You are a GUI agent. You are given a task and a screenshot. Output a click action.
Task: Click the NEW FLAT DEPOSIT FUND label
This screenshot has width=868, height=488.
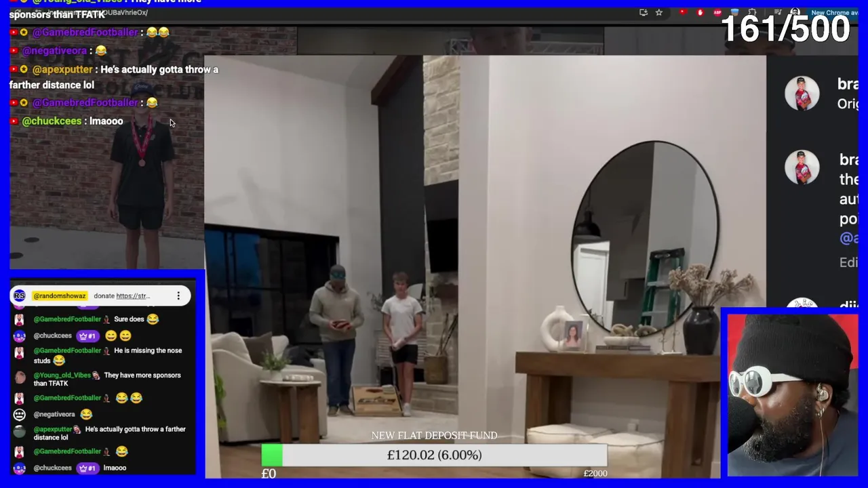pyautogui.click(x=434, y=436)
